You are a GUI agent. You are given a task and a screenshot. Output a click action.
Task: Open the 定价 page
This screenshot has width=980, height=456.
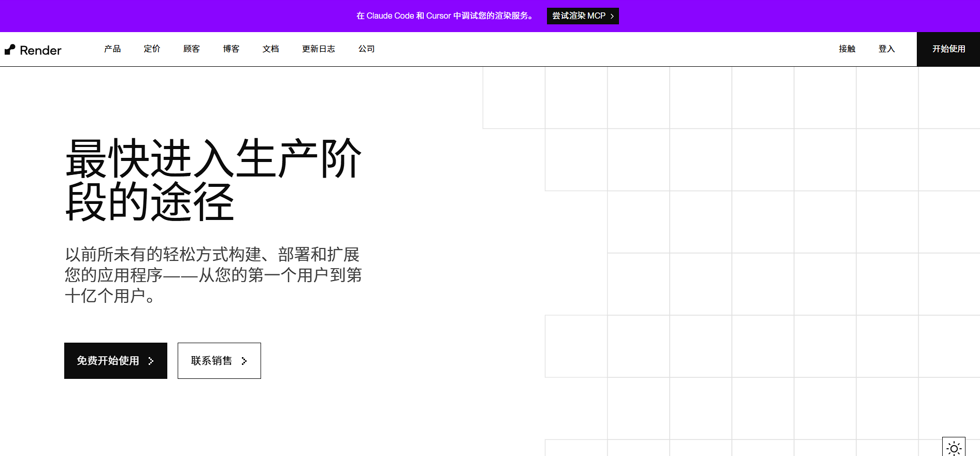point(152,49)
